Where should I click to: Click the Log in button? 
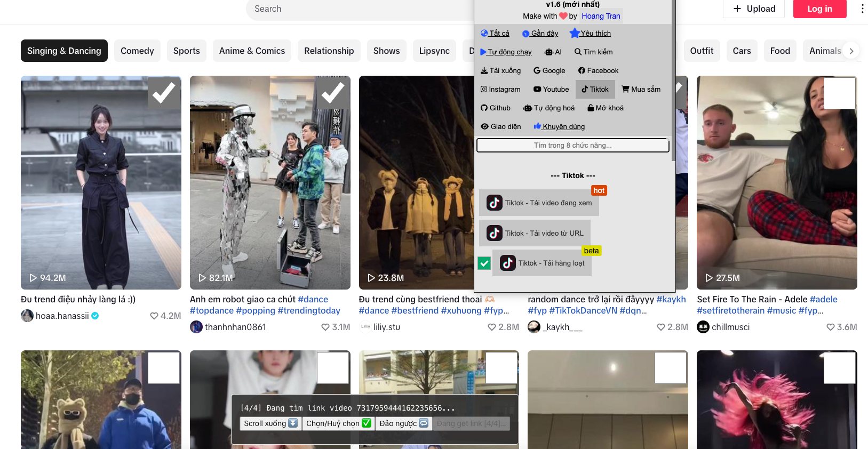pos(819,9)
